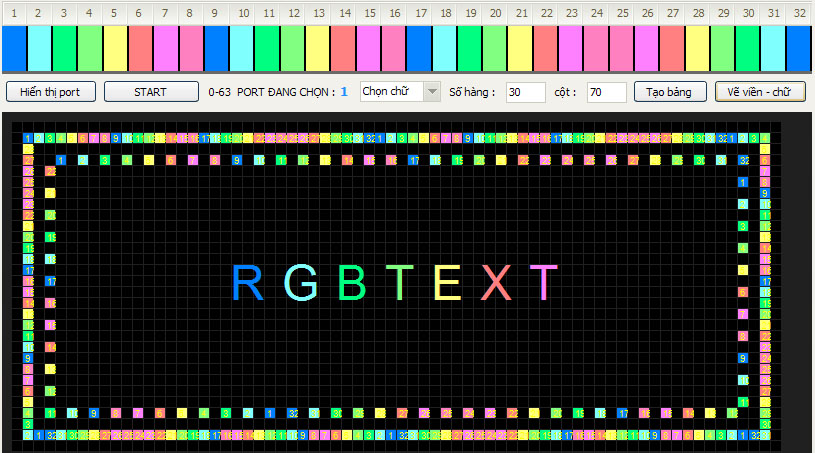This screenshot has width=815, height=453.
Task: Click the cyan letter G on the canvas
Action: click(x=301, y=283)
